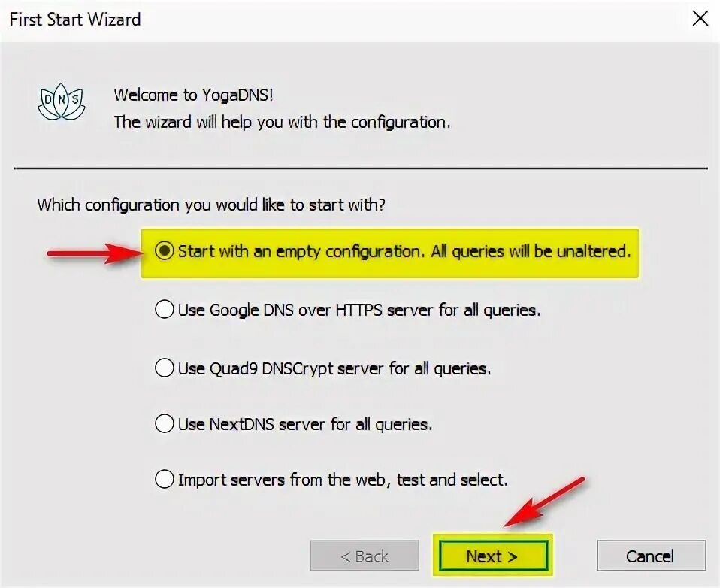
Task: Click the YogaDNS lotus logo icon
Action: (x=62, y=102)
